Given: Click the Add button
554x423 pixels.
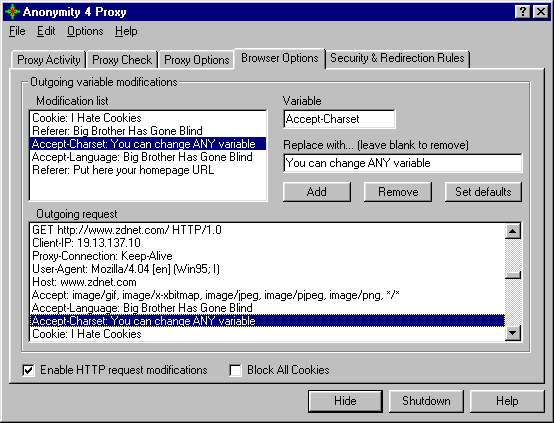Looking at the screenshot, I should pyautogui.click(x=317, y=192).
